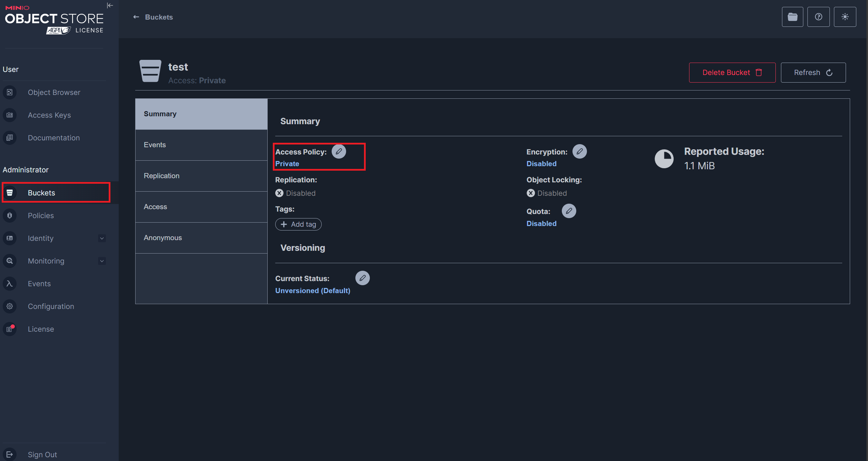Open Documentation menu item

point(54,138)
